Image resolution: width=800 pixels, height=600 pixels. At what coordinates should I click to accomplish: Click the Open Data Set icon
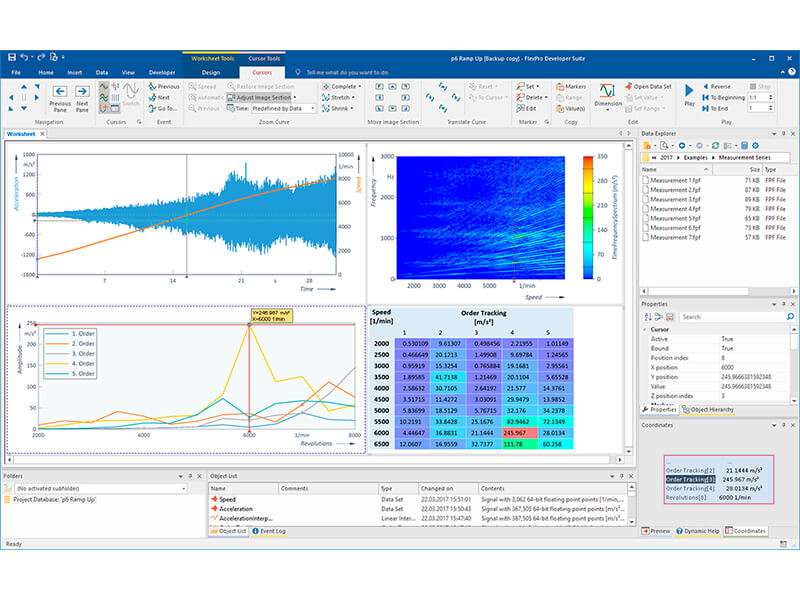tap(629, 86)
